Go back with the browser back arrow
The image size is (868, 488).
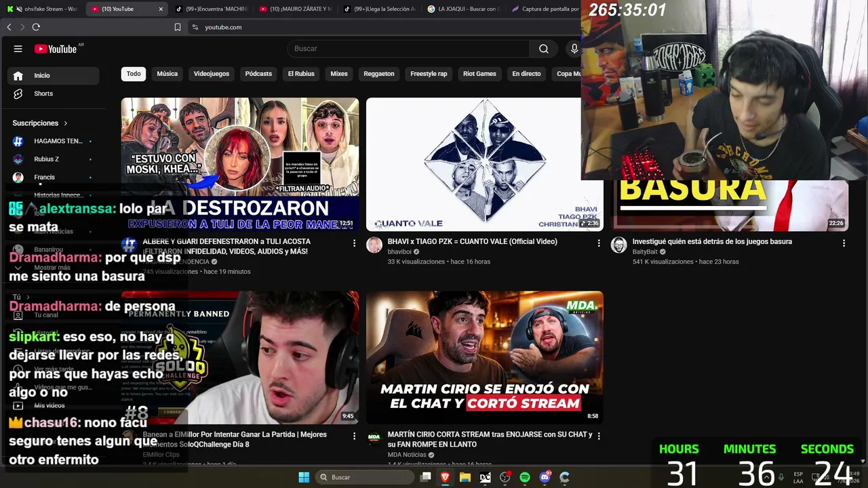9,27
